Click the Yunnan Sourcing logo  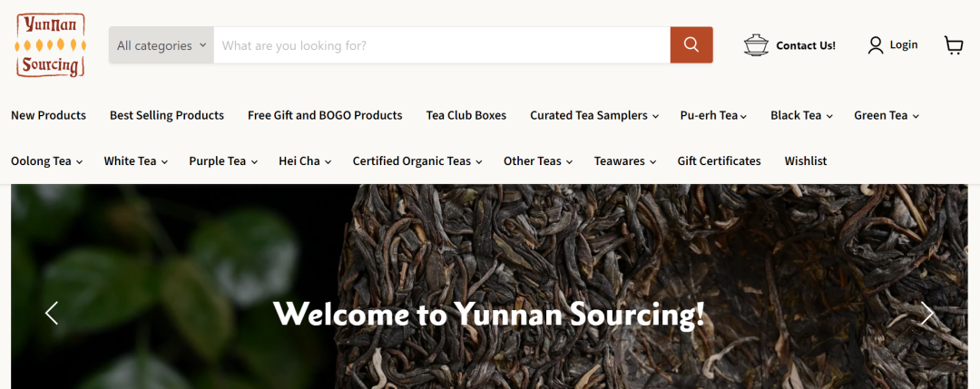[51, 45]
